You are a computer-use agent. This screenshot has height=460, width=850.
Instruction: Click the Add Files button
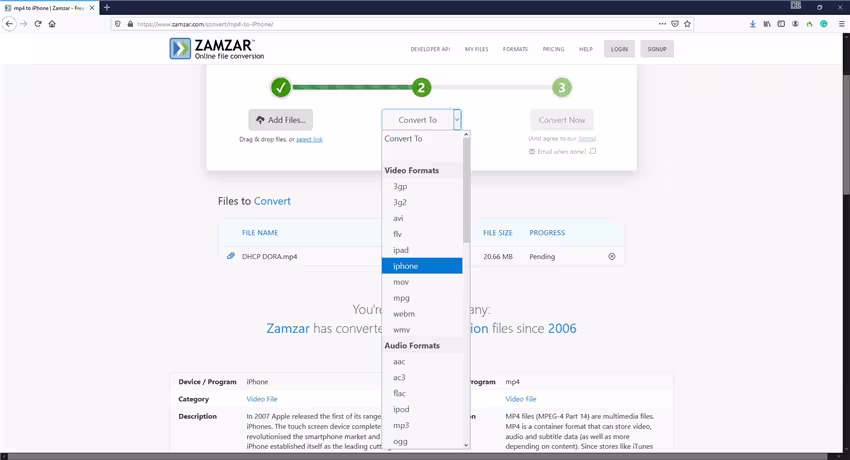[x=281, y=120]
